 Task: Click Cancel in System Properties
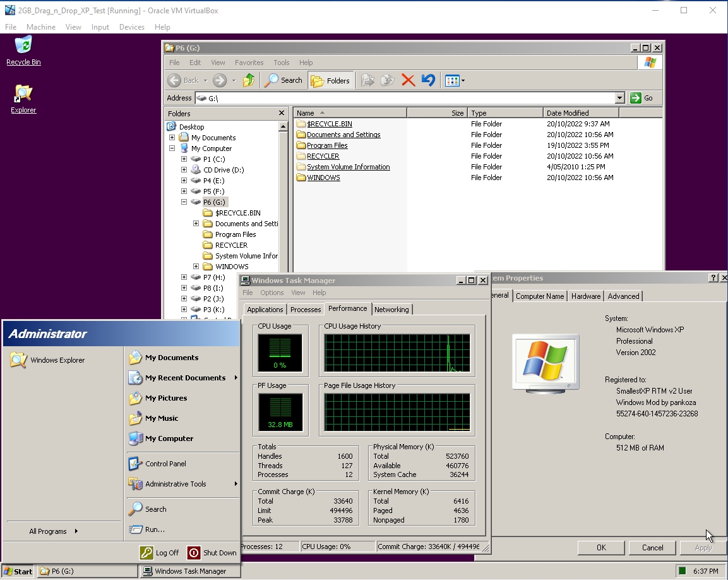pyautogui.click(x=652, y=548)
